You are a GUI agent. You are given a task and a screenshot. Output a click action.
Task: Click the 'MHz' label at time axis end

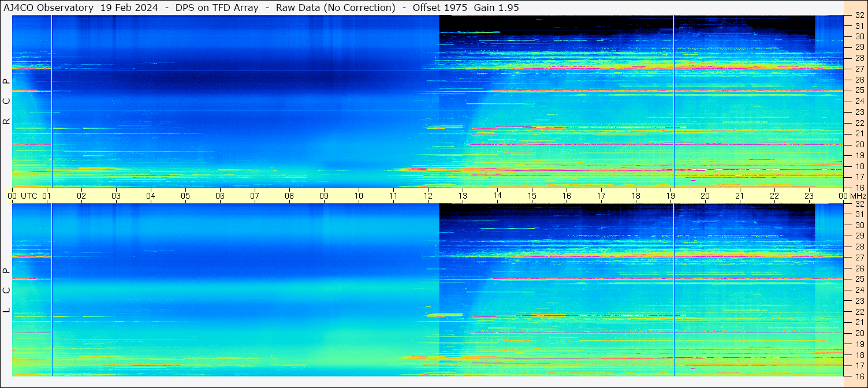pos(858,196)
